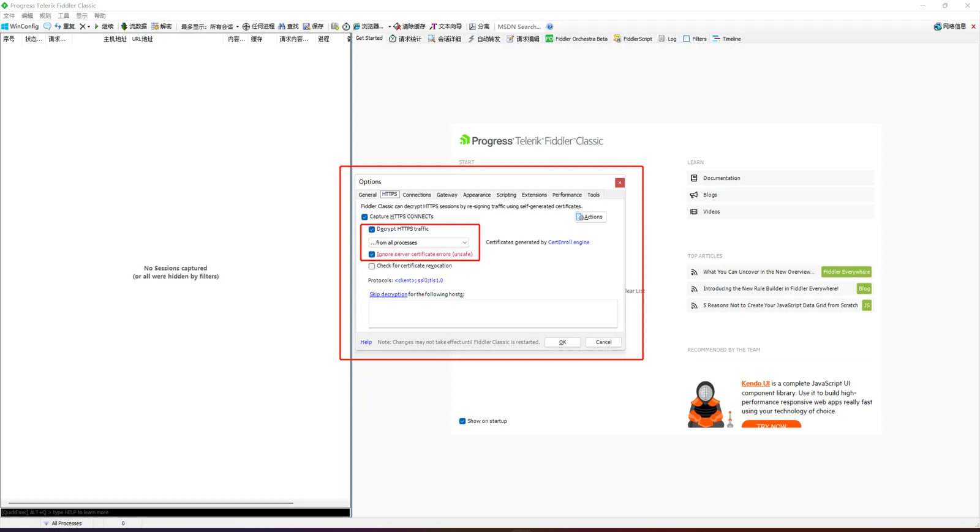Image resolution: width=980 pixels, height=532 pixels.
Task: Click the 网络信息 online status icon
Action: coord(950,26)
